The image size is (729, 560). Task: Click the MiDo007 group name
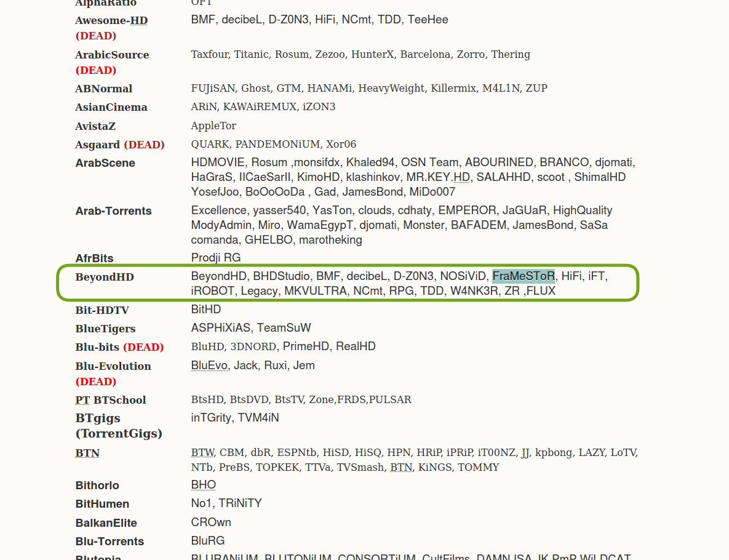coord(432,192)
